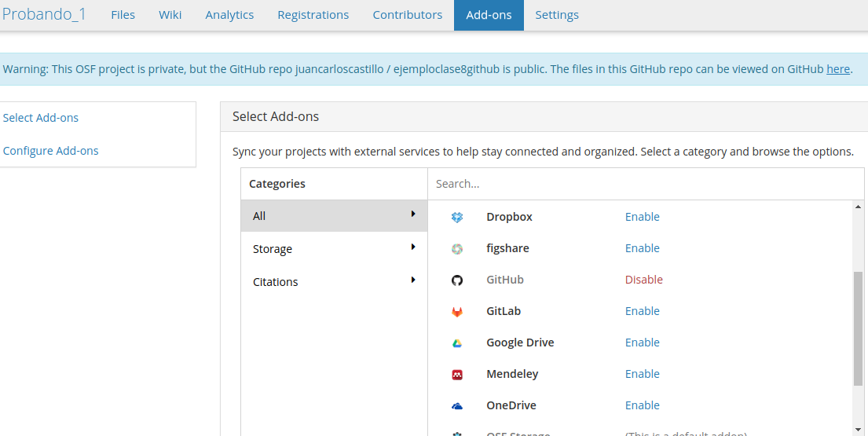Click the arrow beside Citations category

413,280
